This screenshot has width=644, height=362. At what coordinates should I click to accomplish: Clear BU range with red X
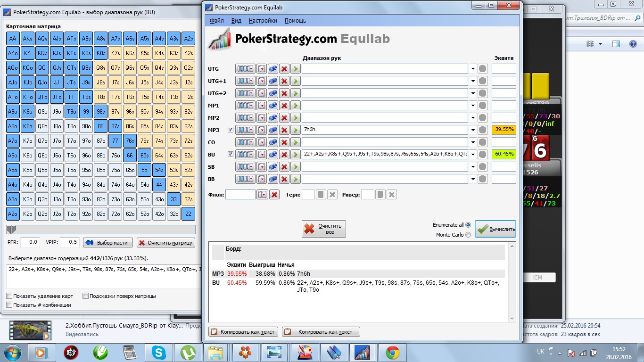pos(284,155)
